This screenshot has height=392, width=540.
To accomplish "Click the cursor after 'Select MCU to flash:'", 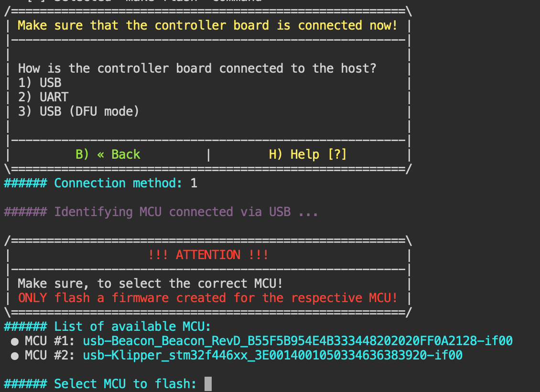I will pyautogui.click(x=208, y=384).
